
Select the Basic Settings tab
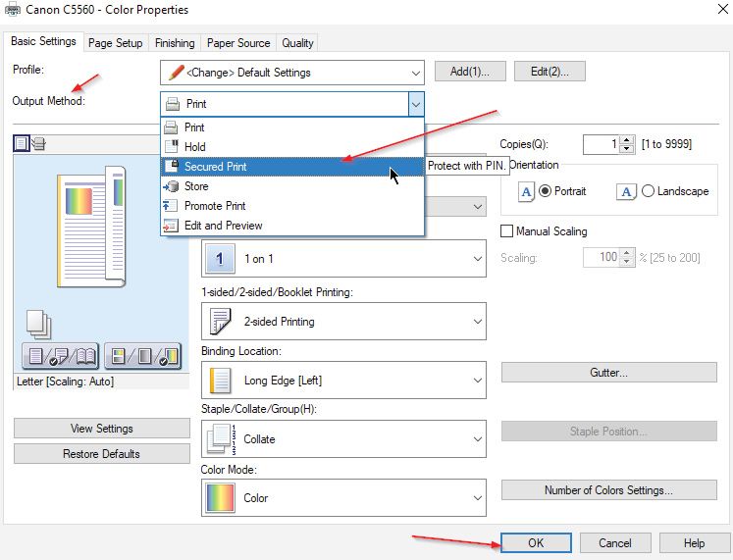click(43, 41)
